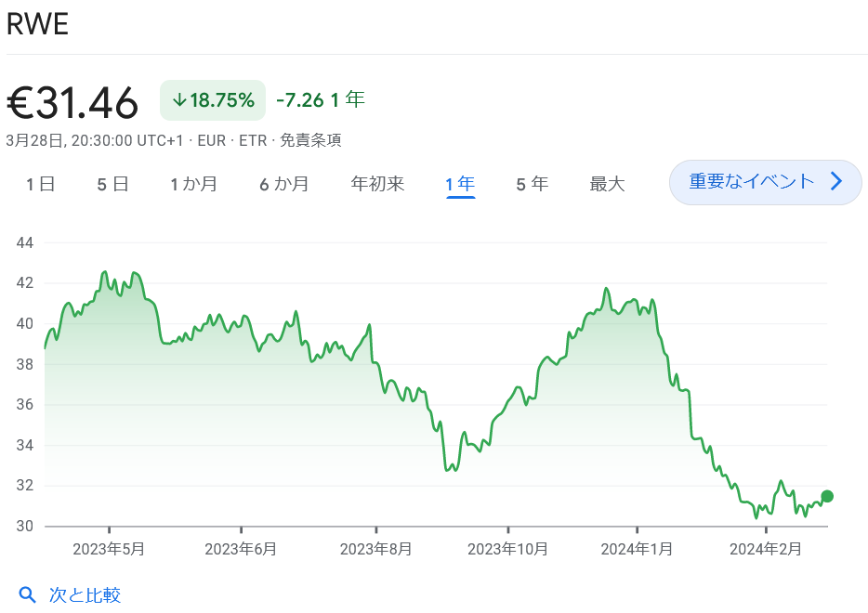Open the 重要なイベント panel
868x613 pixels.
753,182
